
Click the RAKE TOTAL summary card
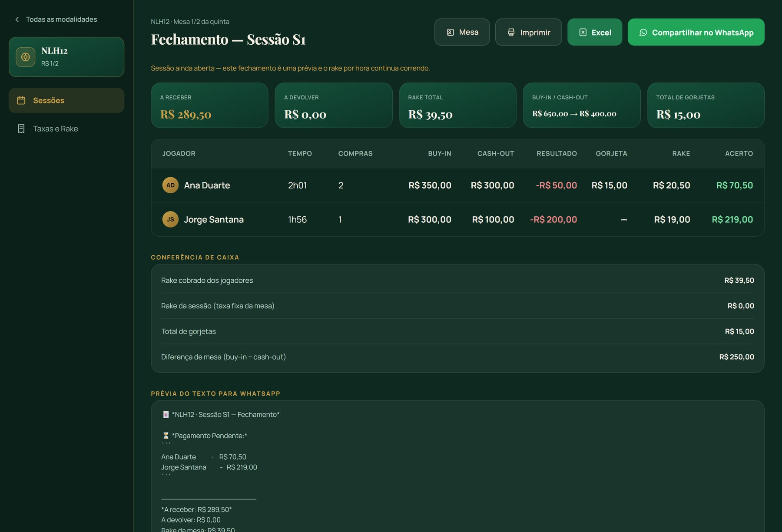pos(457,106)
